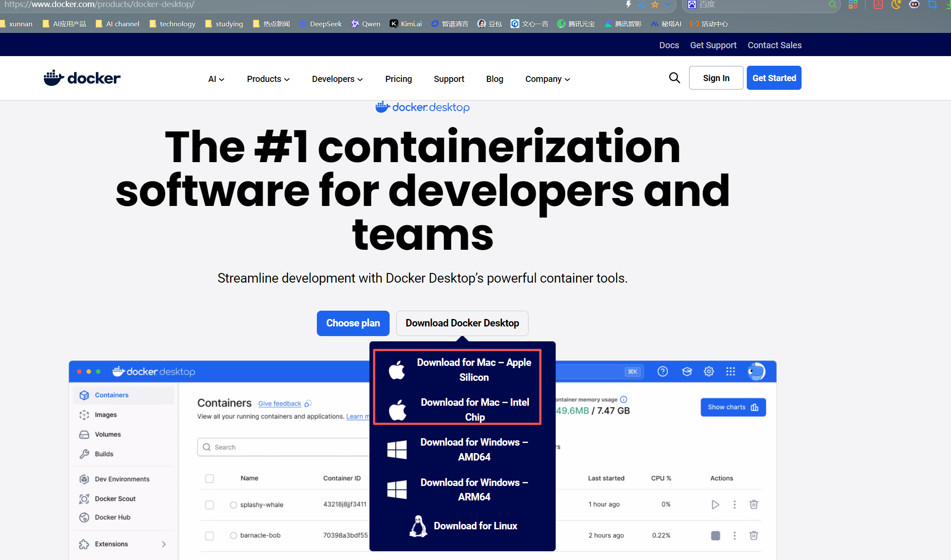Expand the Developers menu
This screenshot has width=951, height=560.
(337, 79)
